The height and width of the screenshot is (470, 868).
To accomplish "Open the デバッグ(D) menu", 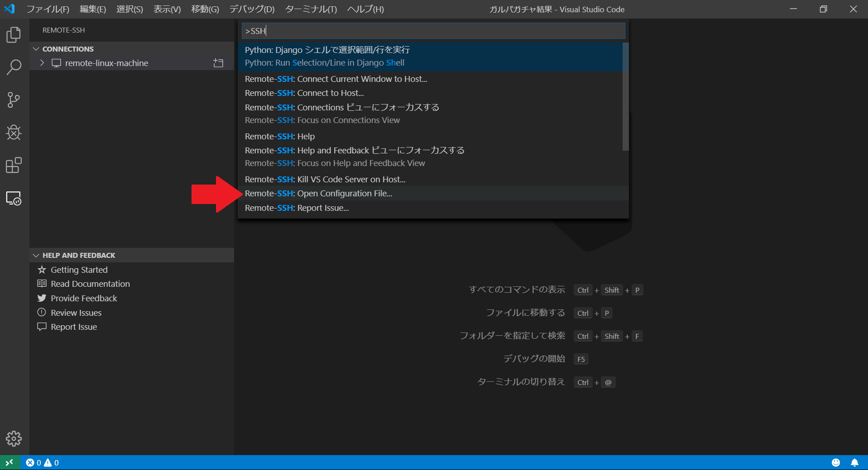I will [252, 9].
